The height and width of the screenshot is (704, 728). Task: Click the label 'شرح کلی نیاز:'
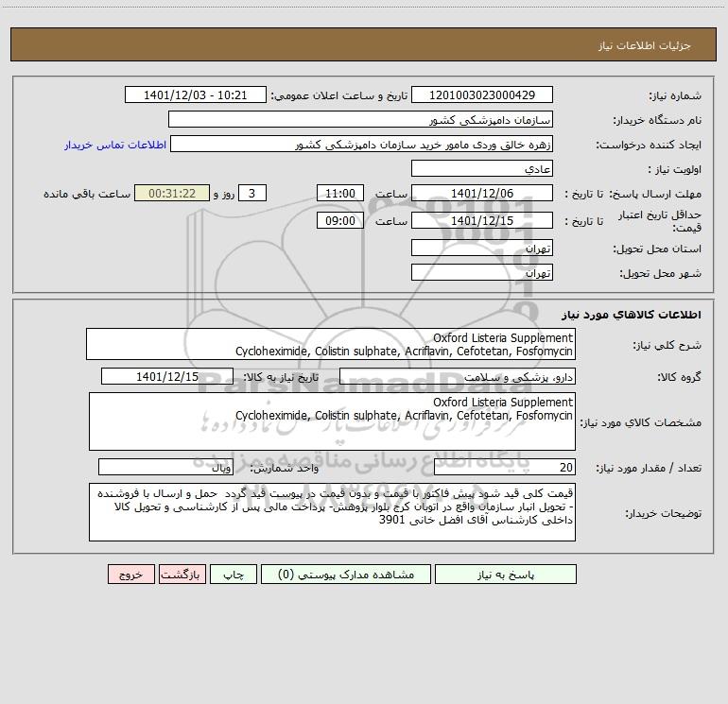(x=667, y=345)
